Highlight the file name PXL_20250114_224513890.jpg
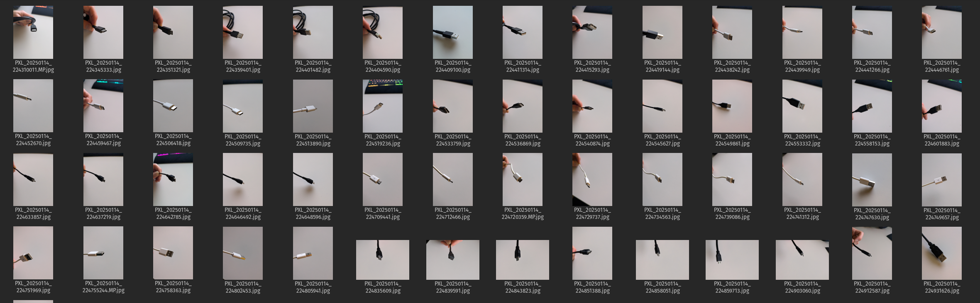 pyautogui.click(x=313, y=140)
